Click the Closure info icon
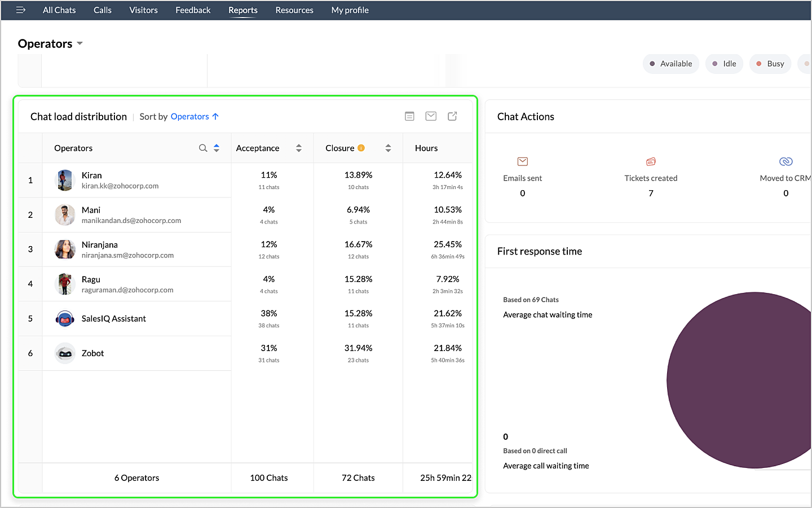This screenshot has height=508, width=812. click(361, 148)
